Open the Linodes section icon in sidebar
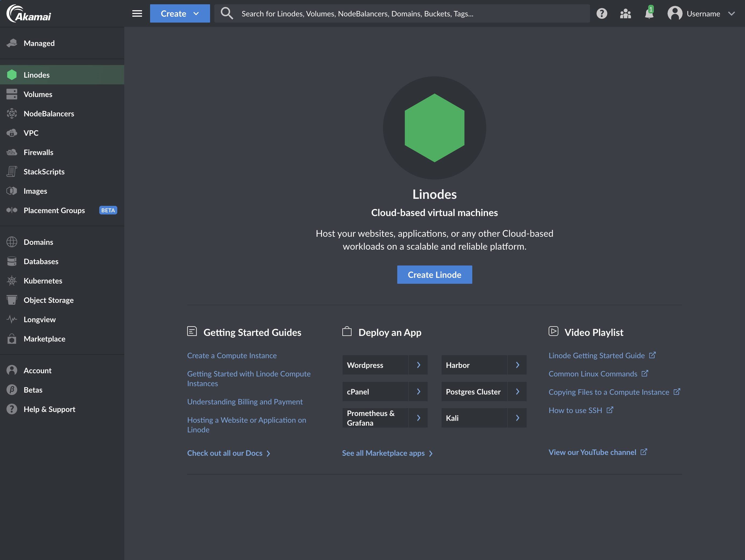 tap(12, 75)
